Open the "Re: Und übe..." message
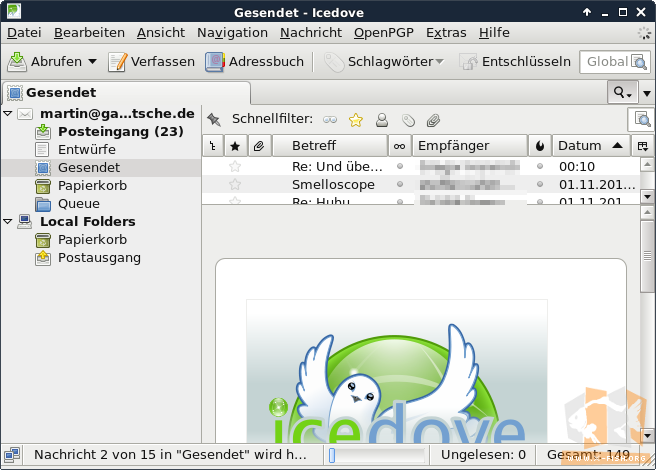Viewport: 656px width, 470px height. [x=421, y=167]
